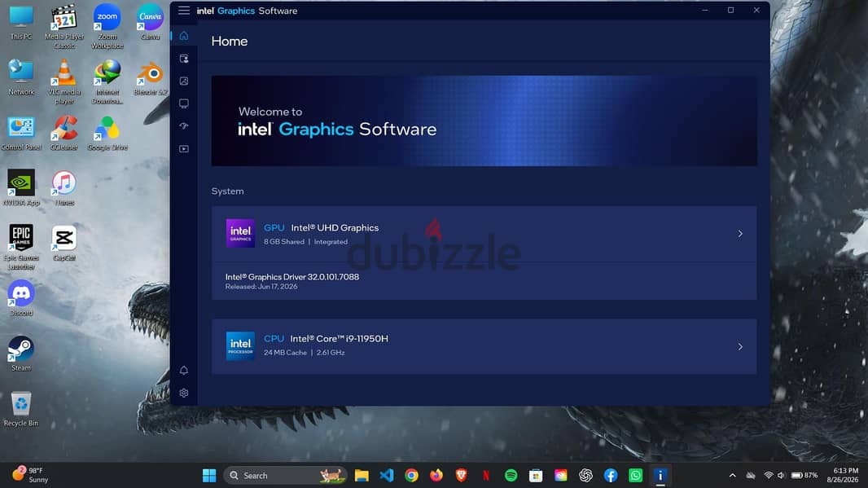
Task: Open WhatsApp from taskbar
Action: (x=635, y=475)
